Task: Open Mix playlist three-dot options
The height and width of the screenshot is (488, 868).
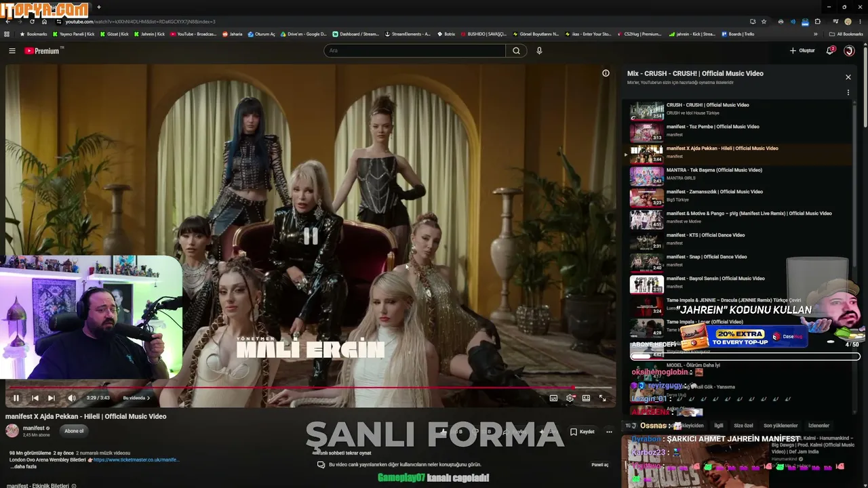Action: pyautogui.click(x=848, y=93)
